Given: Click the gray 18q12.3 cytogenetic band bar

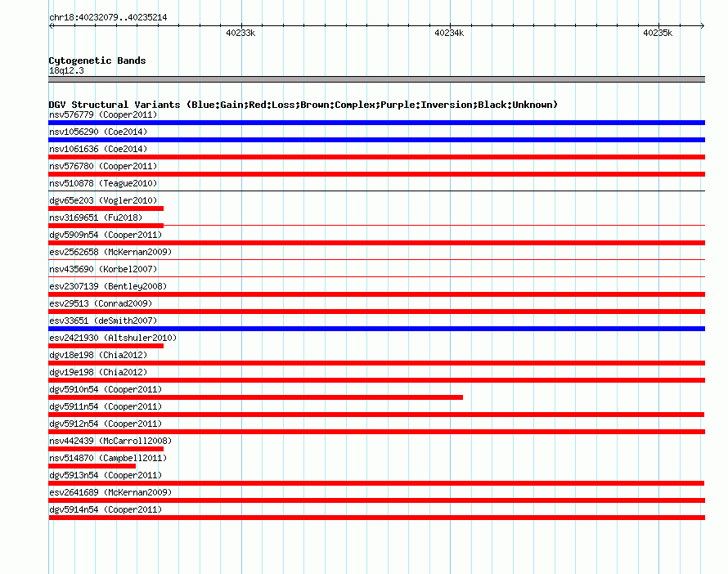Looking at the screenshot, I should pyautogui.click(x=376, y=79).
